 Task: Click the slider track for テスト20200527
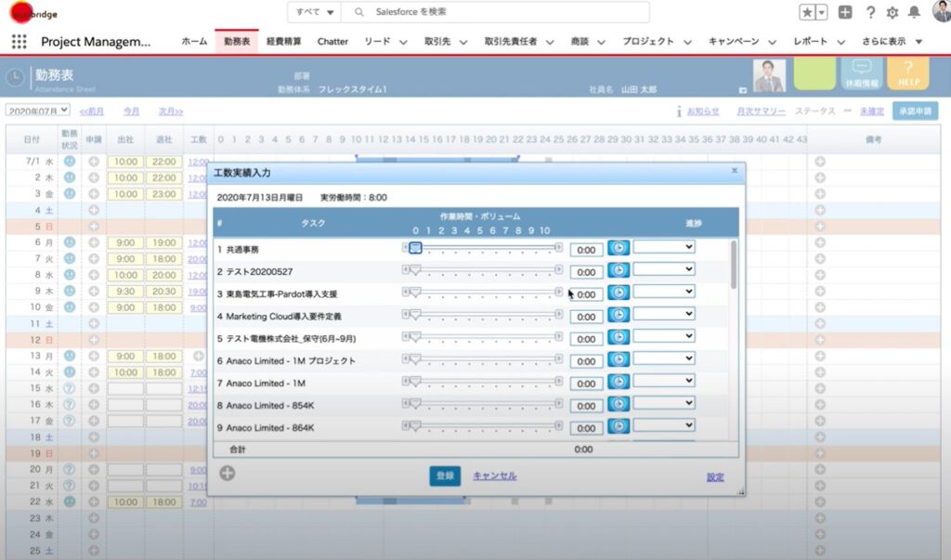coord(483,270)
